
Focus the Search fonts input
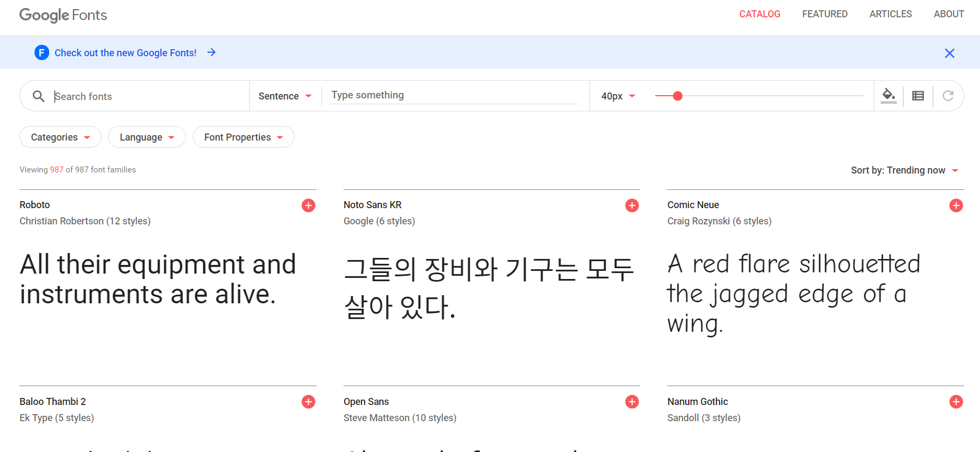tap(149, 96)
